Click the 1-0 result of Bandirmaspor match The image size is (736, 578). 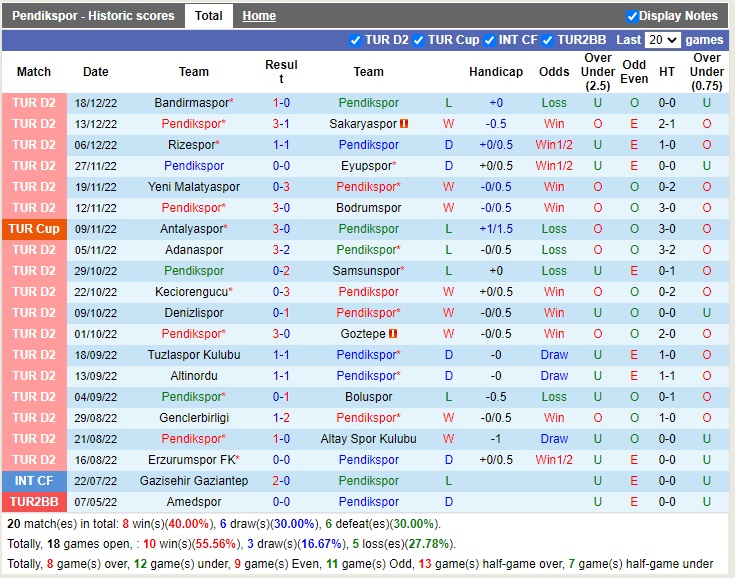(x=281, y=103)
